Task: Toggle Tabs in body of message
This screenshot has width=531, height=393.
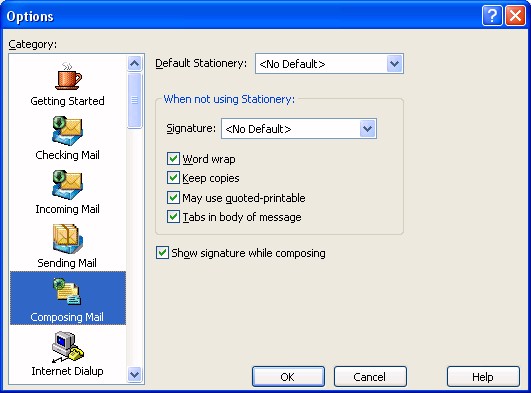Action: (x=173, y=217)
